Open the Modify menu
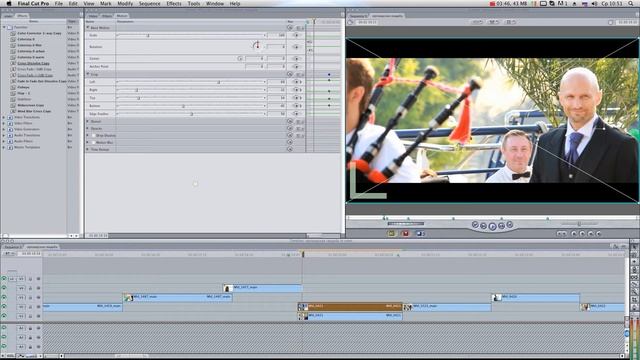Viewport: 640px width, 360px height. tap(125, 4)
